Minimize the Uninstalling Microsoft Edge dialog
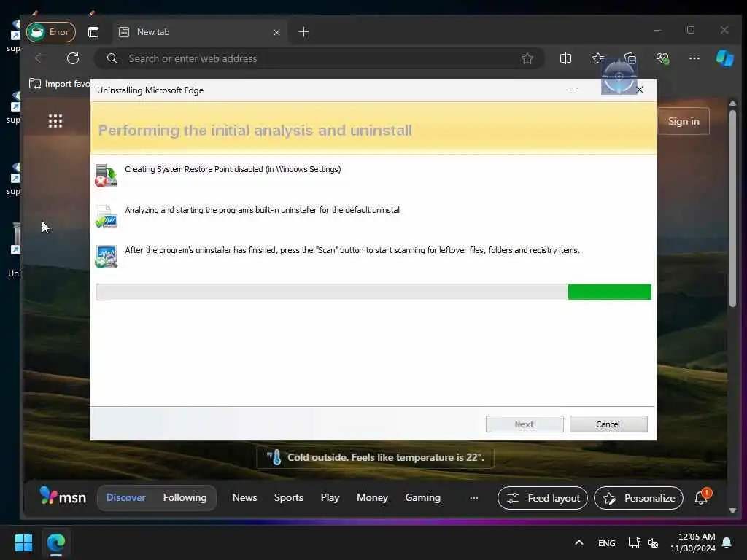This screenshot has height=560, width=747. pyautogui.click(x=573, y=90)
